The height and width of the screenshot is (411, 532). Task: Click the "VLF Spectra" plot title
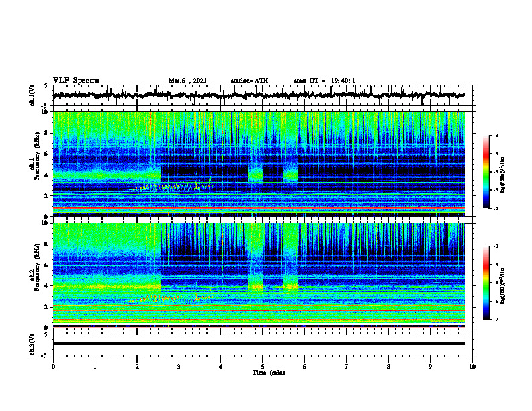tap(76, 81)
